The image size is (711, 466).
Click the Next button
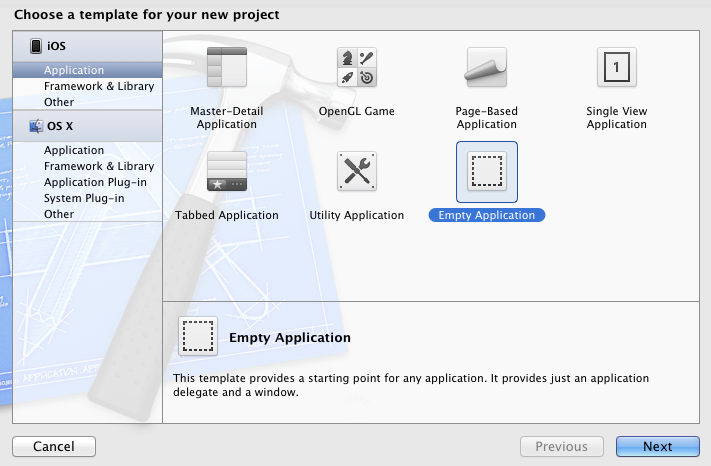(657, 447)
